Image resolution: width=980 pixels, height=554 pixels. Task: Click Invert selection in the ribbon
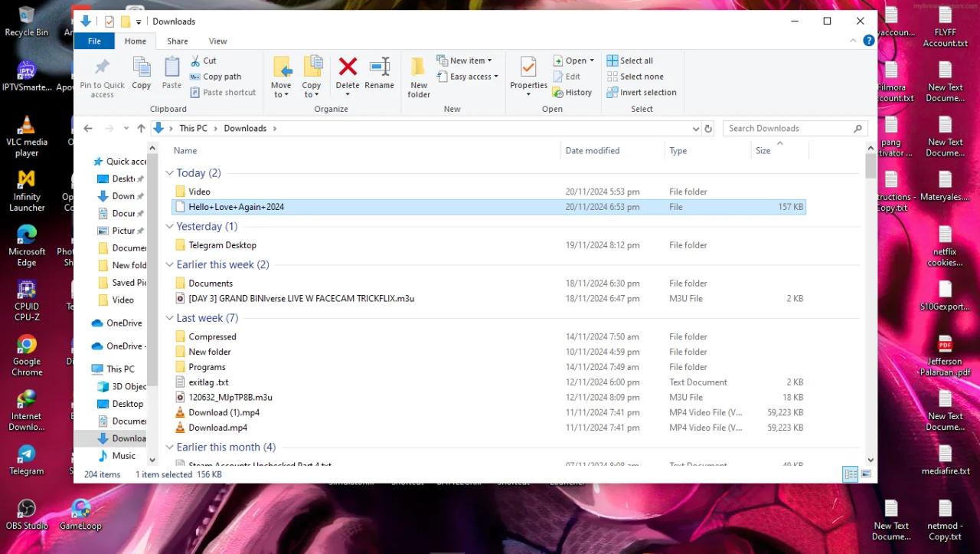click(642, 93)
